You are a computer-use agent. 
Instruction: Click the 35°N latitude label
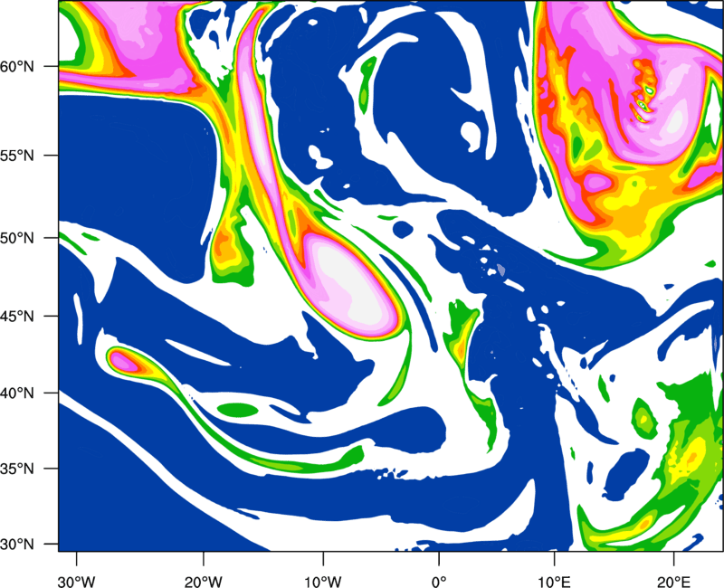tap(17, 469)
